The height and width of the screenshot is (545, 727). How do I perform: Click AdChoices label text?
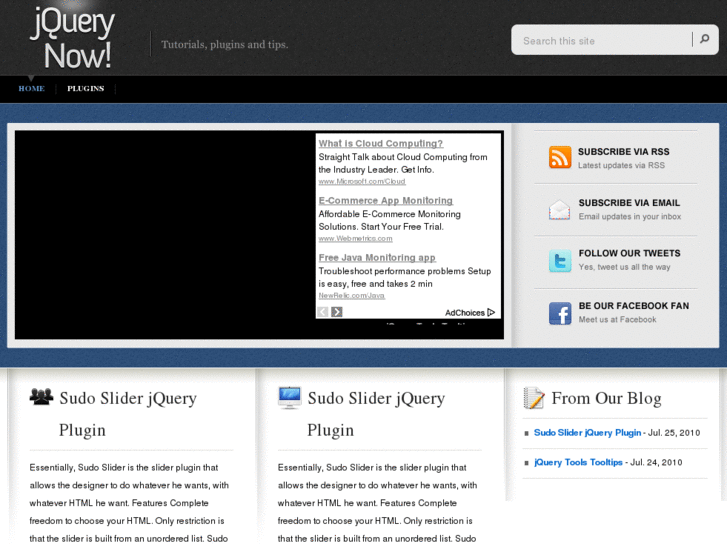coord(465,313)
